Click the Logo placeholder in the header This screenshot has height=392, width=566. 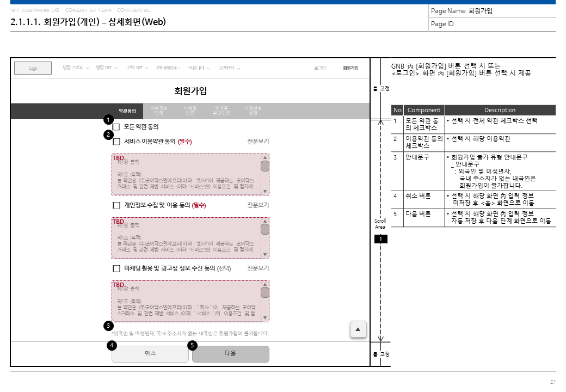pyautogui.click(x=33, y=68)
